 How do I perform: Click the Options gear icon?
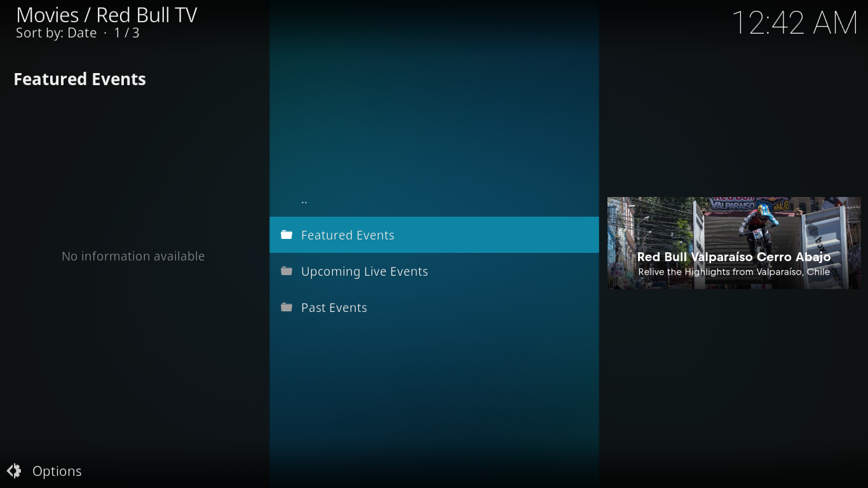[x=14, y=471]
